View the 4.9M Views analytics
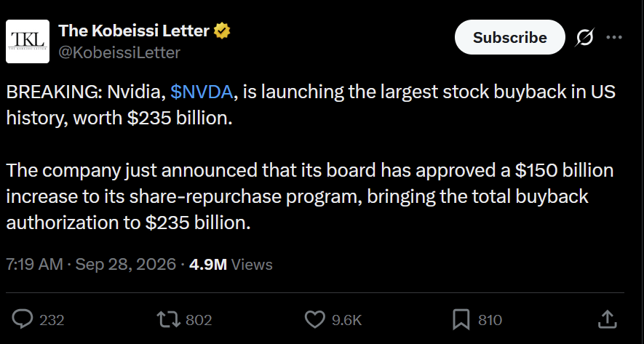Viewport: 644px width, 344px height. click(231, 264)
